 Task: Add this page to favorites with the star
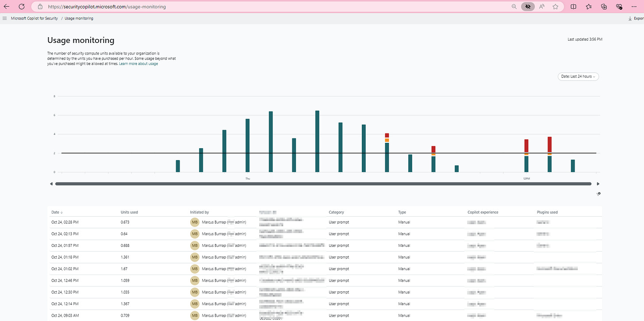[556, 7]
